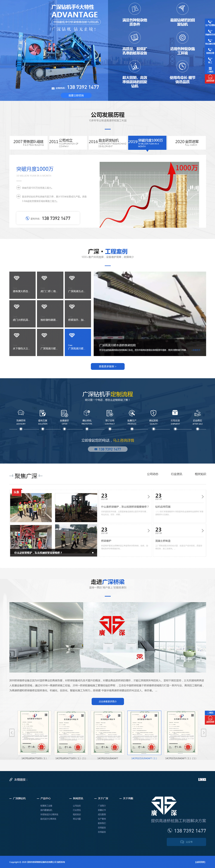Click the chart icon above 超大扭矩、高效率低能耗

(x=135, y=66)
